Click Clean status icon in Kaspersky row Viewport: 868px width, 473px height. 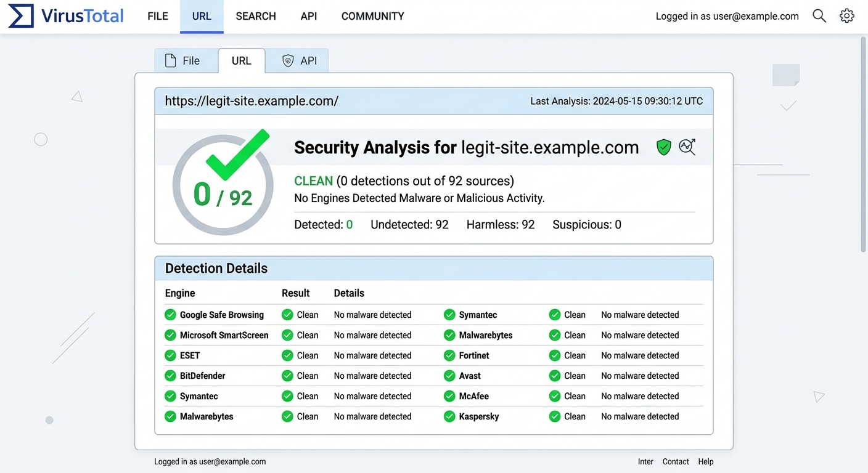coord(555,416)
